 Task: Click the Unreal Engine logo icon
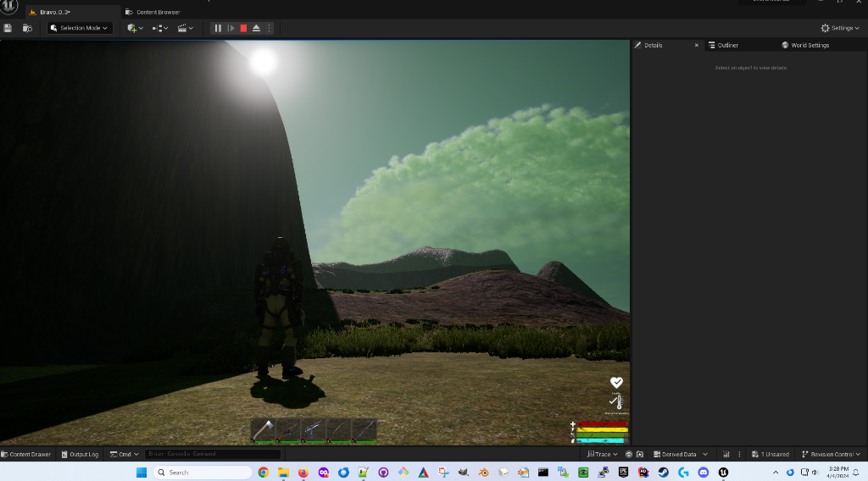click(x=8, y=7)
